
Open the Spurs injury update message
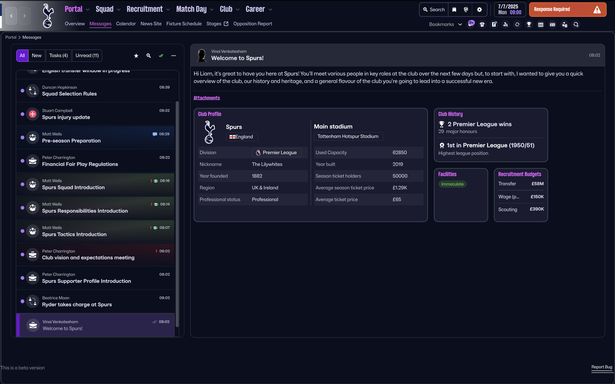pos(95,114)
